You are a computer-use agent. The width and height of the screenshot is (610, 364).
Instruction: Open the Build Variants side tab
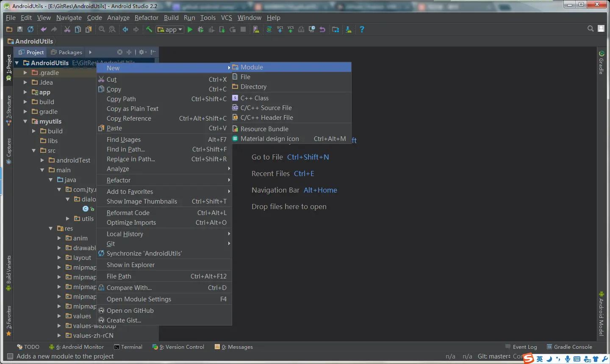(x=8, y=273)
